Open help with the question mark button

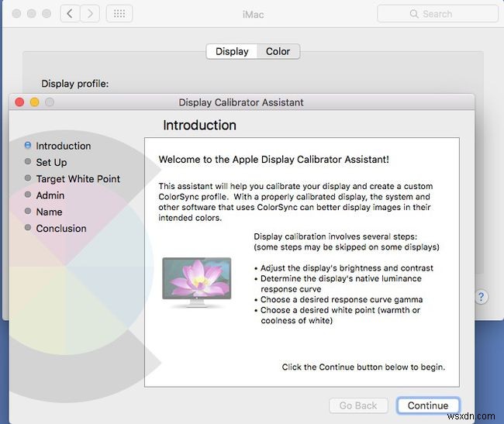(x=481, y=297)
